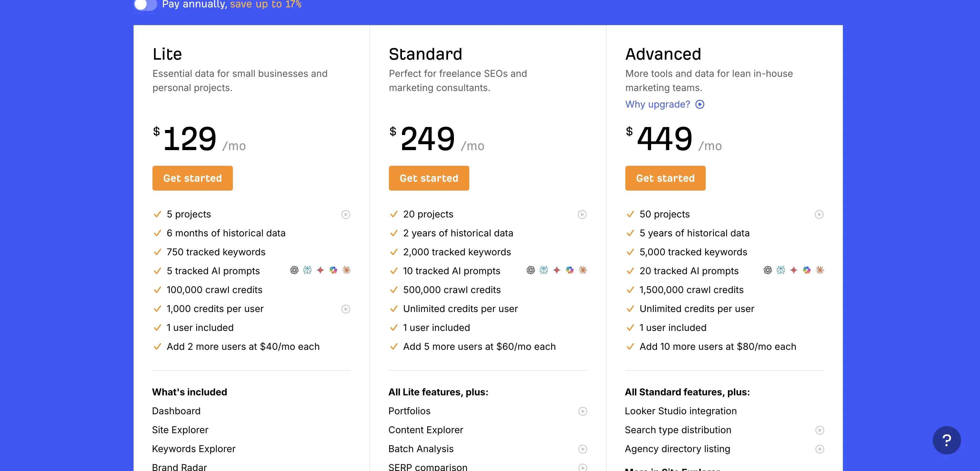Image resolution: width=980 pixels, height=471 pixels.
Task: Click the ChatGPT icon beside 20 tracked AI prompts
Action: click(768, 270)
